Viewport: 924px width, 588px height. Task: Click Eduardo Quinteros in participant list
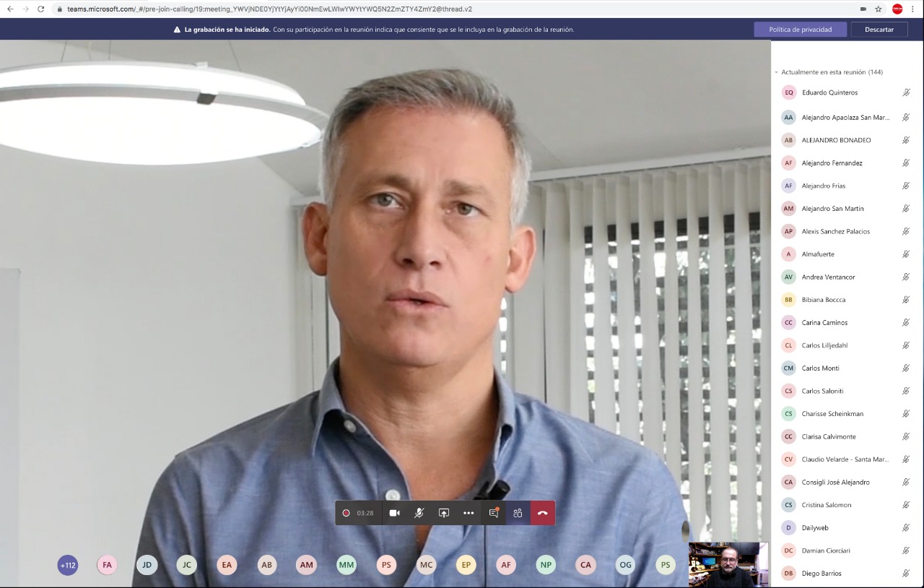pyautogui.click(x=830, y=92)
